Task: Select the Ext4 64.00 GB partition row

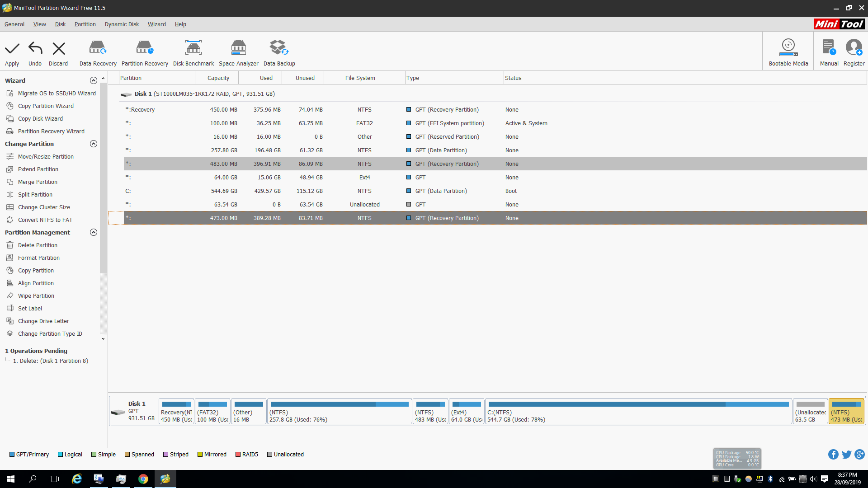Action: coord(495,178)
